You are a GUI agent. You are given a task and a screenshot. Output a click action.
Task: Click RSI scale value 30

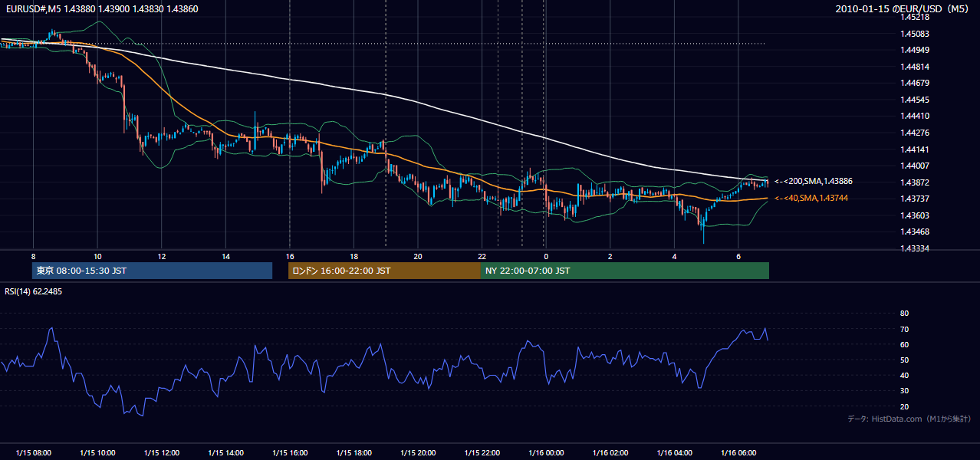904,391
